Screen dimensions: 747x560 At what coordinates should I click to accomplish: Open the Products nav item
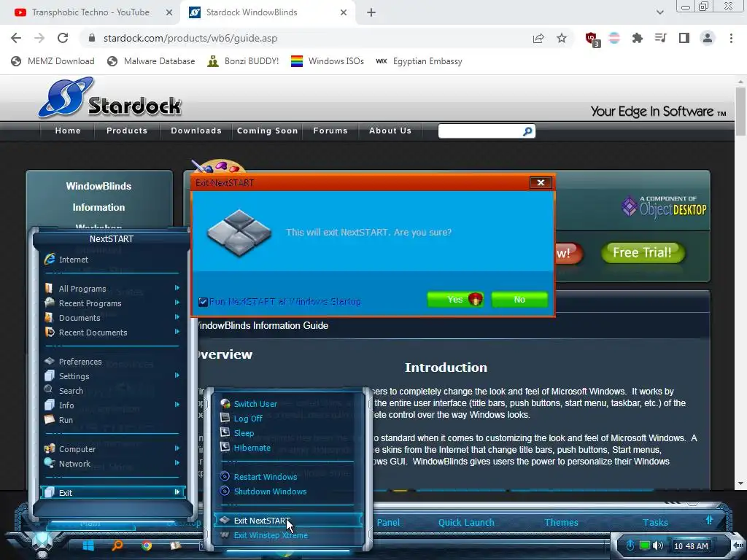tap(127, 131)
